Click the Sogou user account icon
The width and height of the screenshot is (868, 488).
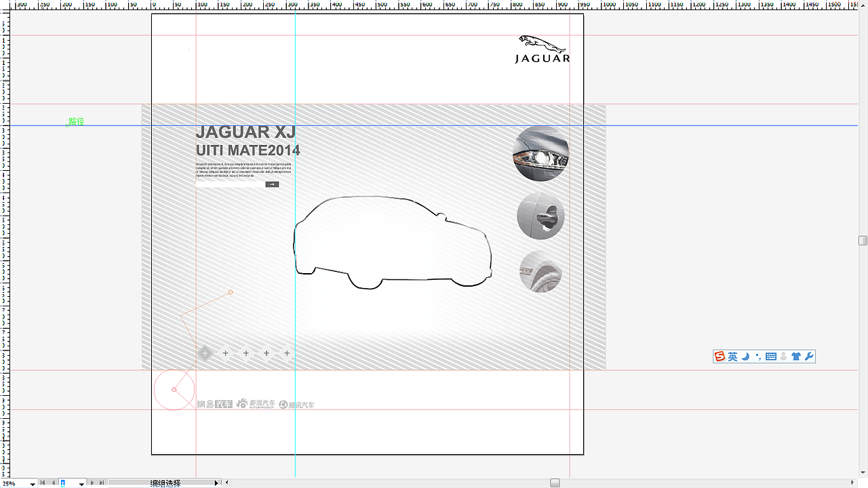[784, 357]
